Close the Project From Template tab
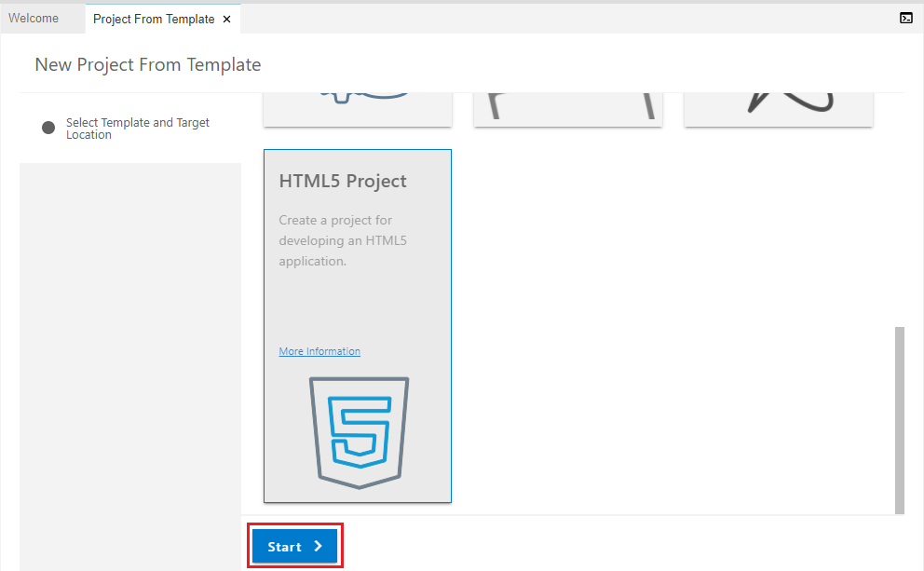This screenshot has height=571, width=924. (x=226, y=20)
